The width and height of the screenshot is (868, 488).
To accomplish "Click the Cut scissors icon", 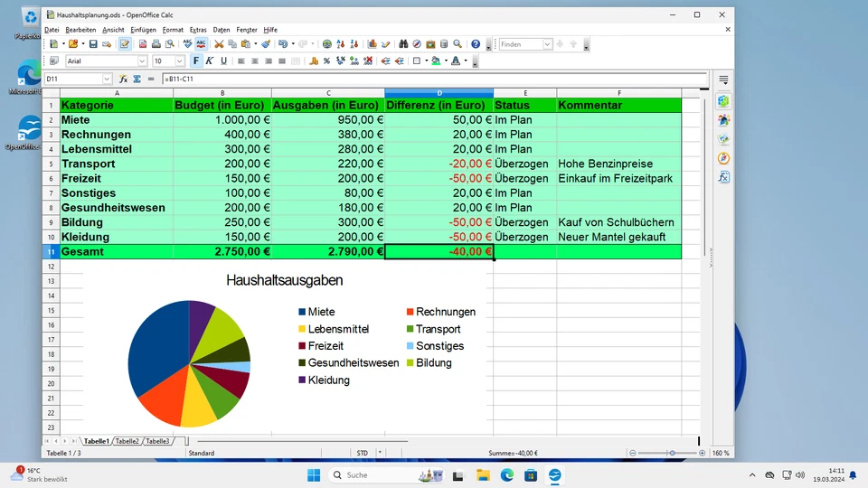I will [219, 44].
